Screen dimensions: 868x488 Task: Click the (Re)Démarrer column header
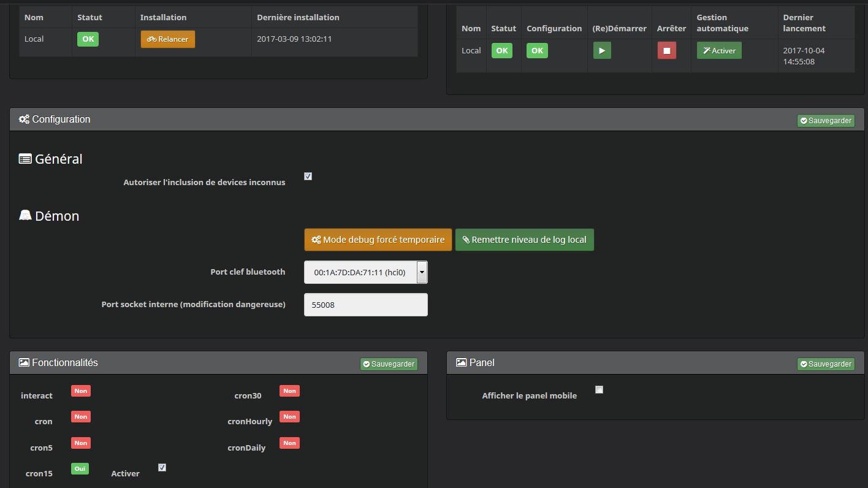(x=619, y=29)
